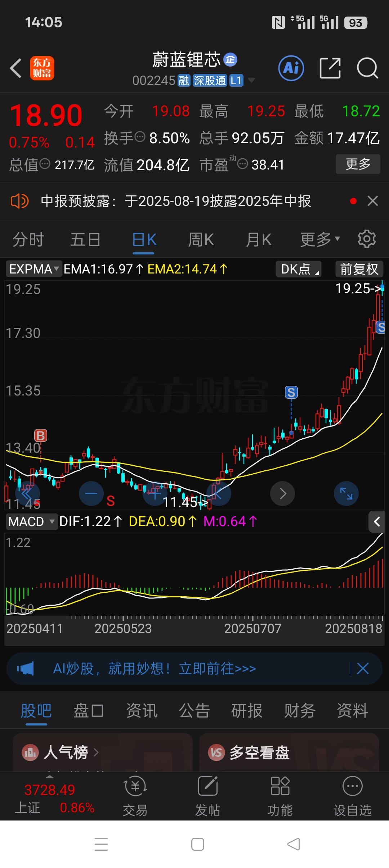Expand 更多 chart period dropdown
This screenshot has height=868, width=389.
pyautogui.click(x=320, y=240)
